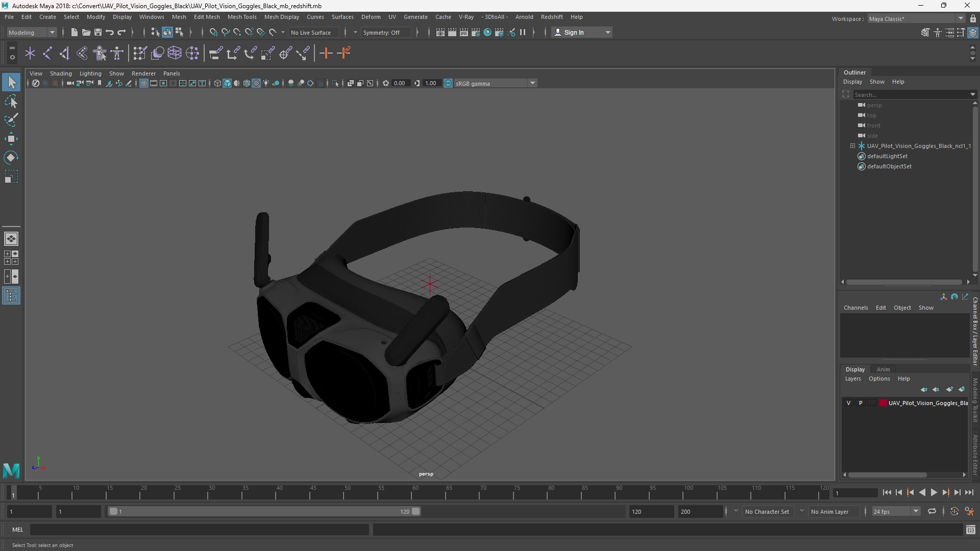Pause Viewport 2.0 display update
The width and height of the screenshot is (980, 551).
523,32
